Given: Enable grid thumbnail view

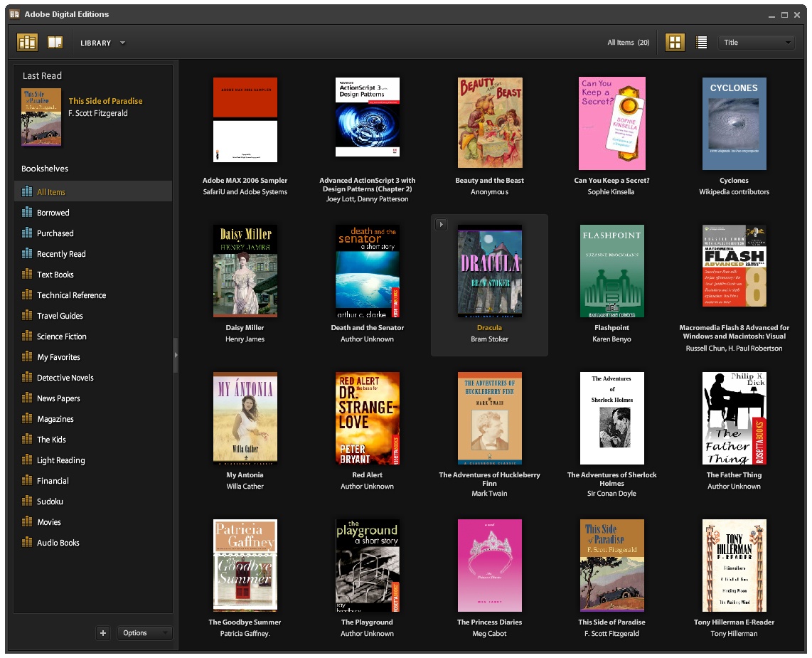Looking at the screenshot, I should tap(674, 42).
